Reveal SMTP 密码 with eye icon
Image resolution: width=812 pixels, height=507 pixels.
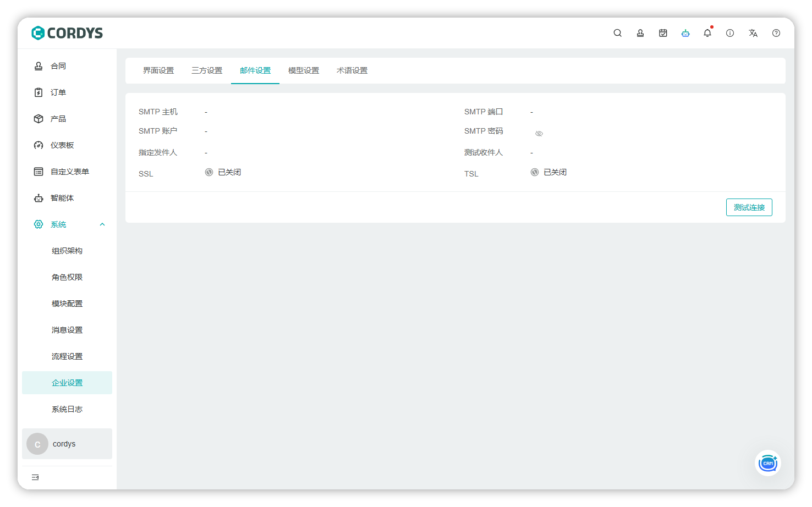pyautogui.click(x=539, y=134)
